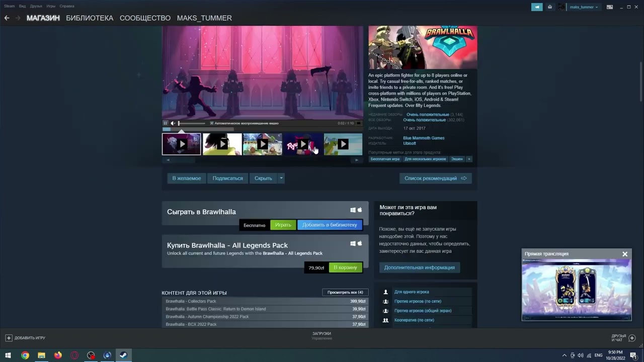Open Blue Mammoth Games developer link
The image size is (644, 362).
pos(424,138)
